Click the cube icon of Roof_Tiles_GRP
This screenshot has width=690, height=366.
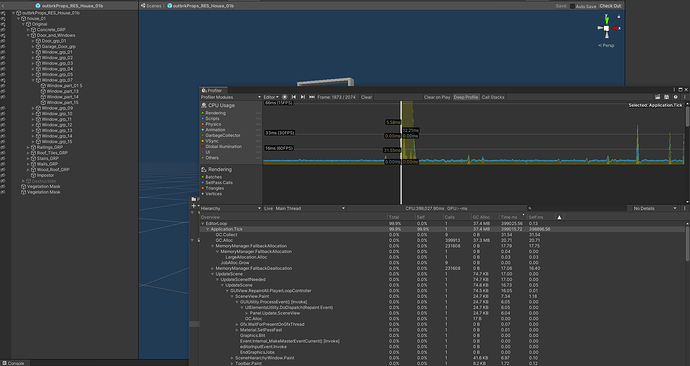point(33,153)
